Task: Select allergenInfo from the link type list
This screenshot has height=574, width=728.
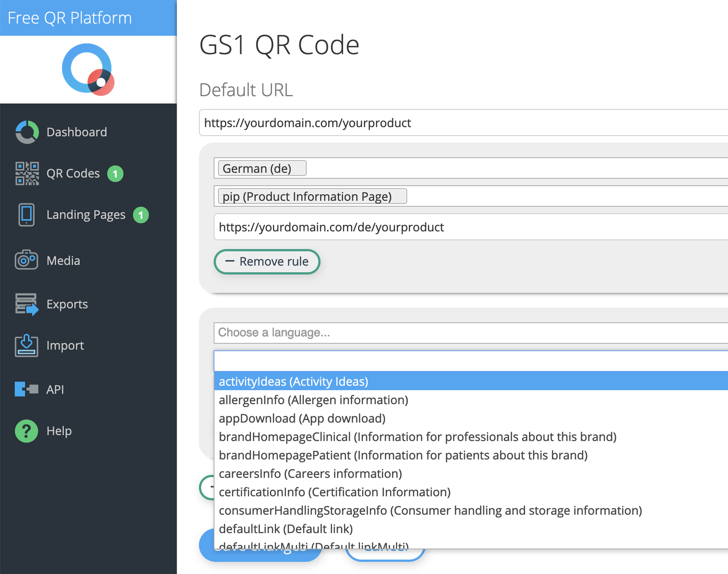Action: 313,400
